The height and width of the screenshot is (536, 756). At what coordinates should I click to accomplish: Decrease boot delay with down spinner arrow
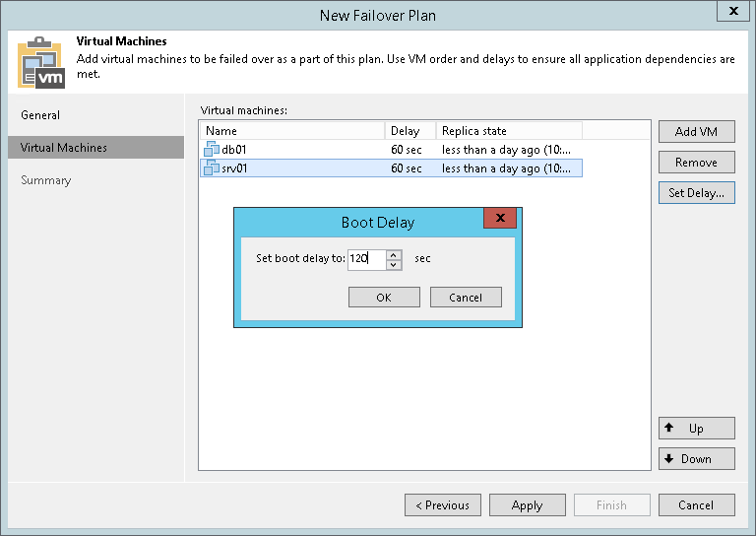(x=394, y=264)
